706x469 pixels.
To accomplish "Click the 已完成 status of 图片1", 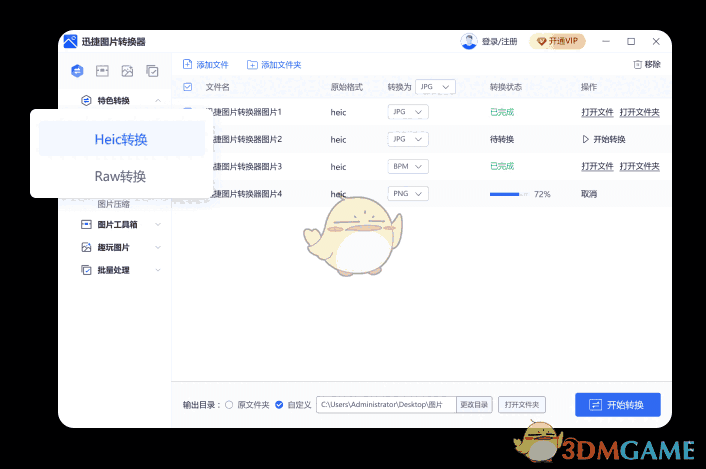I will click(502, 112).
